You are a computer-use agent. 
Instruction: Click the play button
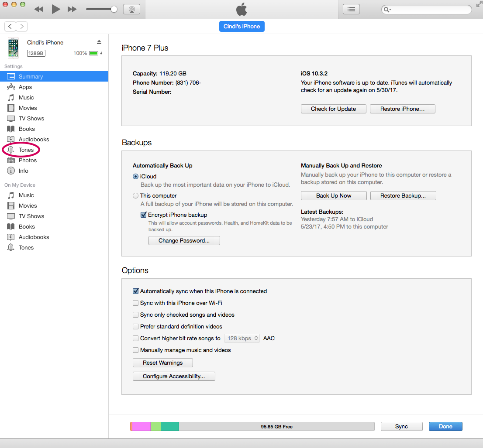pos(56,9)
